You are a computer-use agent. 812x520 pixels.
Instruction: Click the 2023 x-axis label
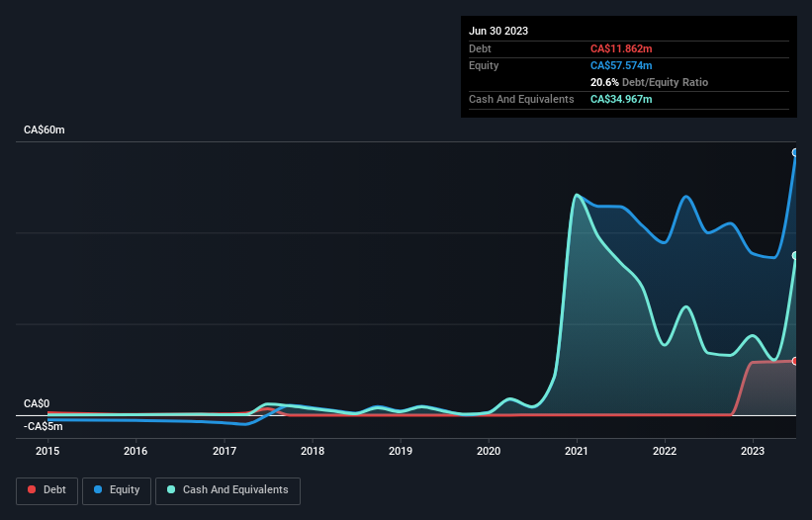pos(753,451)
